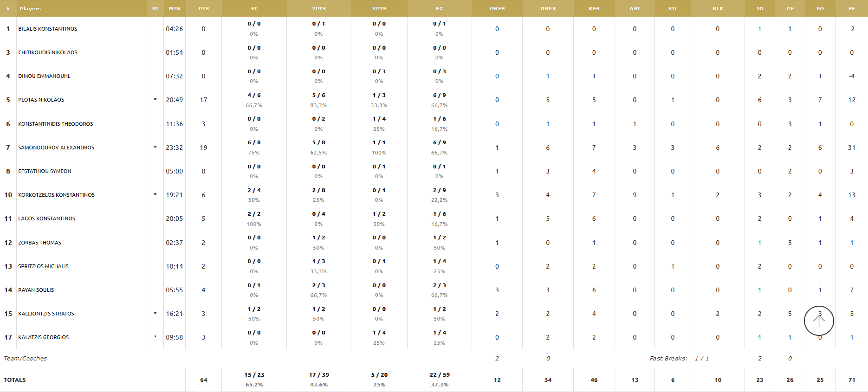The width and height of the screenshot is (868, 392).
Task: Click the FT column header
Action: point(254,8)
